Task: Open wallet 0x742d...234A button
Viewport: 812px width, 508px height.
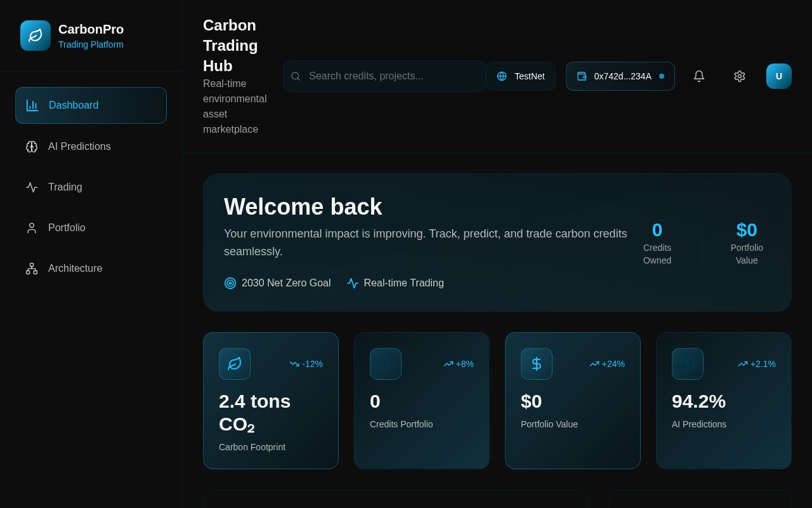Action: coord(620,76)
